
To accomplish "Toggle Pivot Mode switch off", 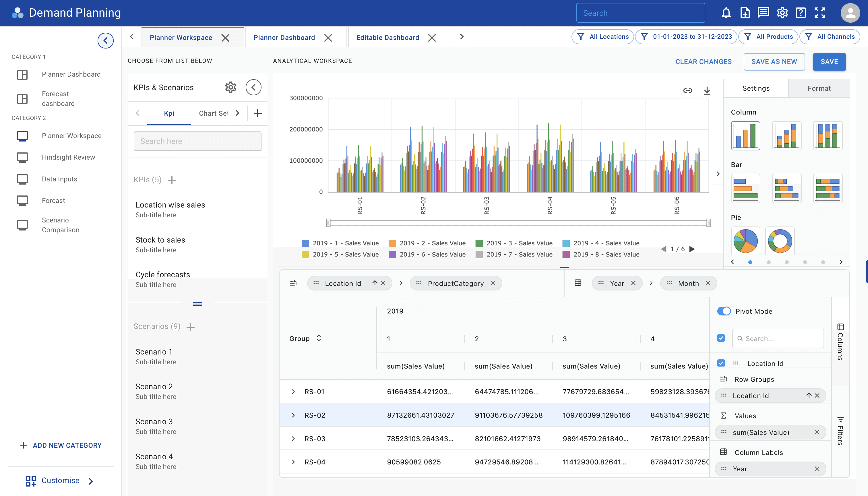I will [724, 311].
